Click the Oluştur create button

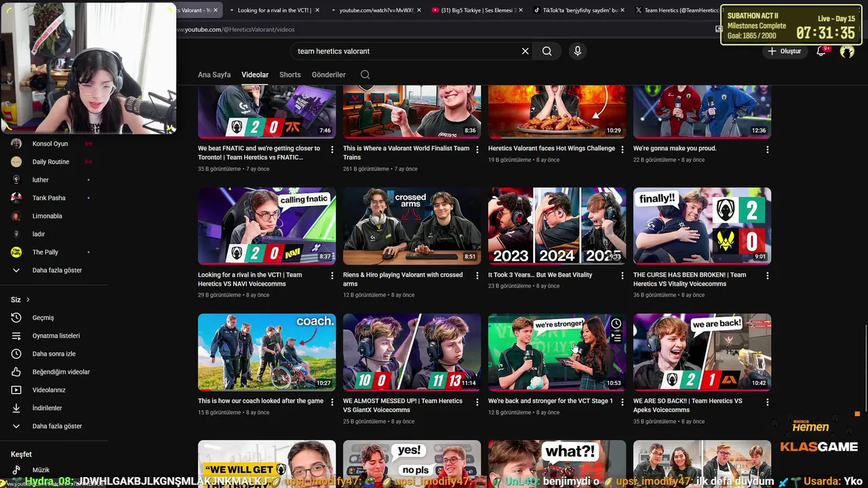(785, 51)
